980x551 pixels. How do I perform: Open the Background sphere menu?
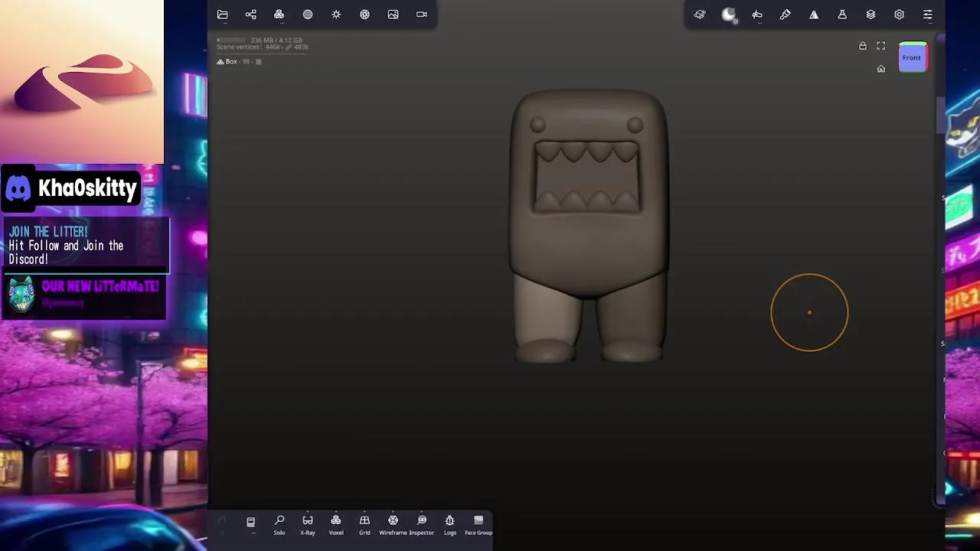308,15
